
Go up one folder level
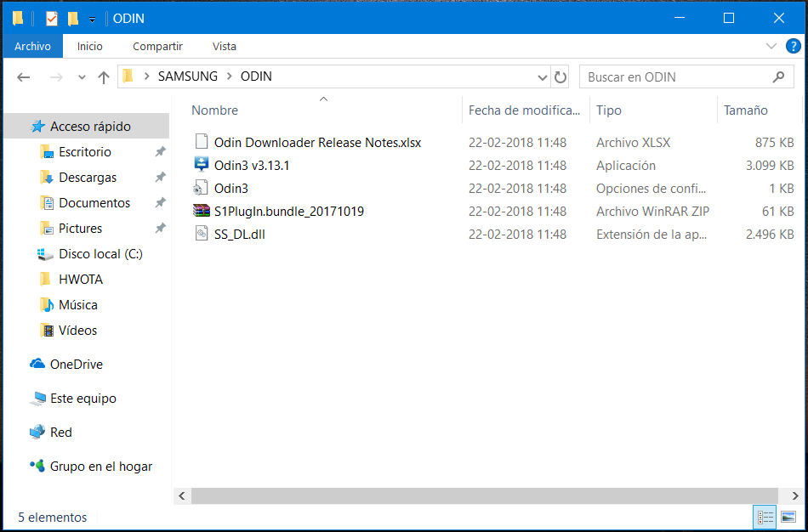104,77
